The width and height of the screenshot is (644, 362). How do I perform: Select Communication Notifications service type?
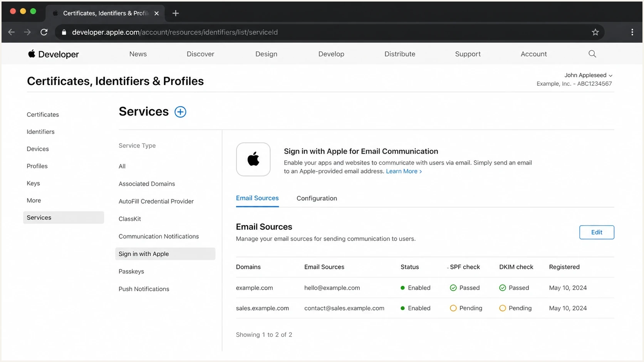click(159, 237)
